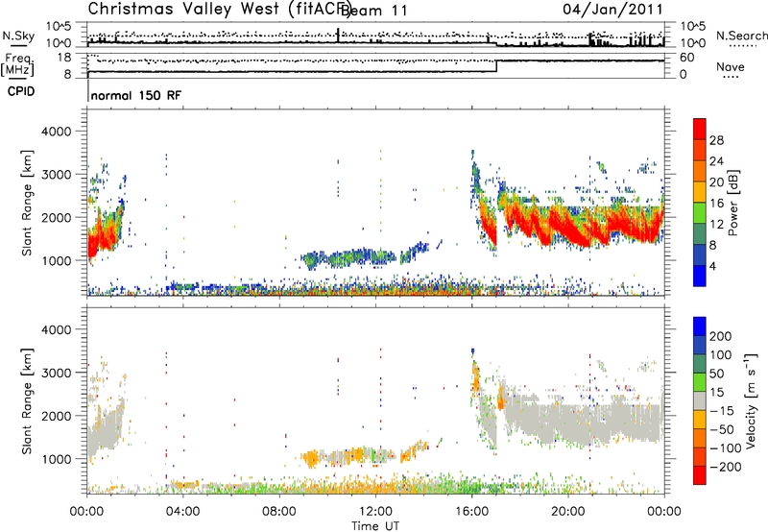This screenshot has height=532, width=768.
Task: Click the 'N.Search' legend label
Action: (741, 36)
